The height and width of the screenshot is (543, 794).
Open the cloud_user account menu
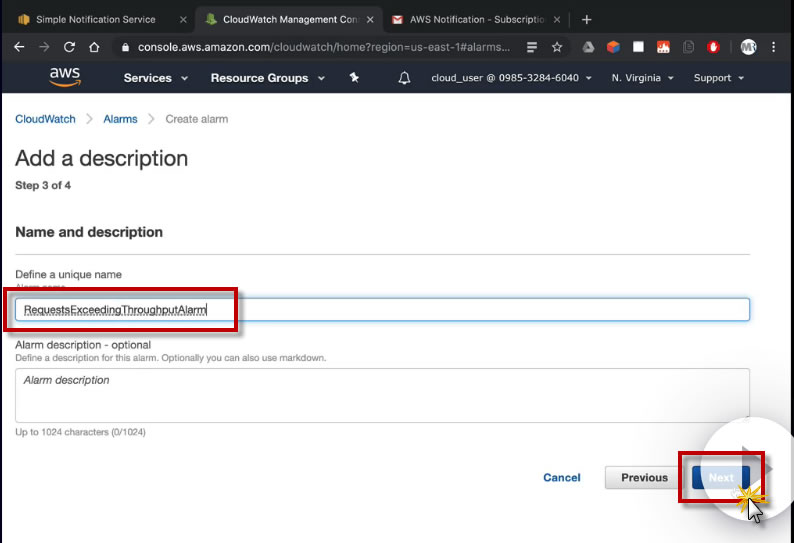pos(511,78)
